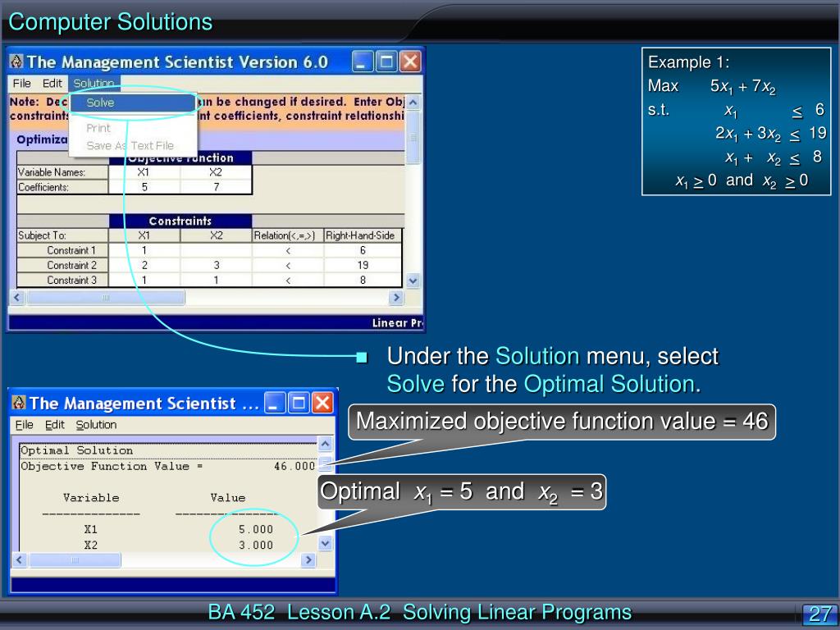Click the Constraints table header
The image size is (840, 630).
(180, 221)
